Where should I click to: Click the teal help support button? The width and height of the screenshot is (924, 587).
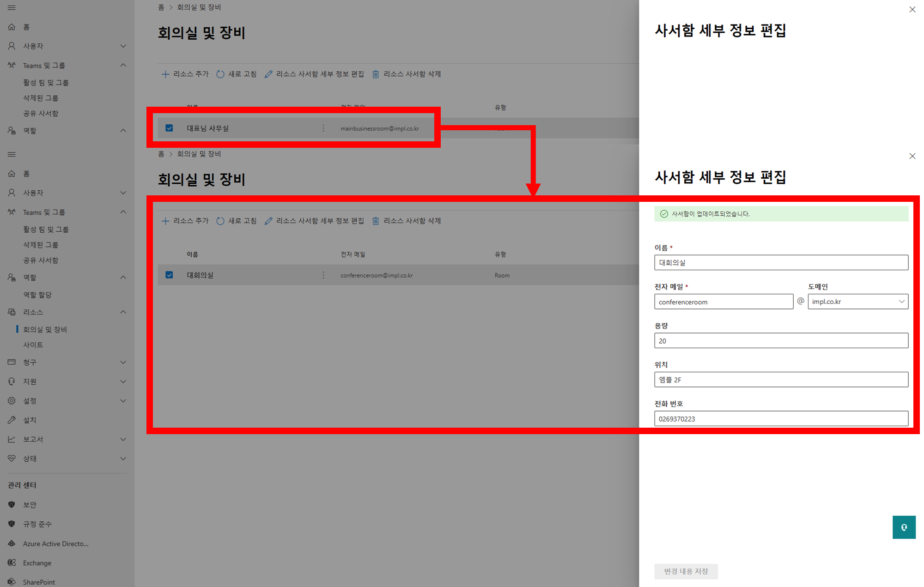coord(903,527)
